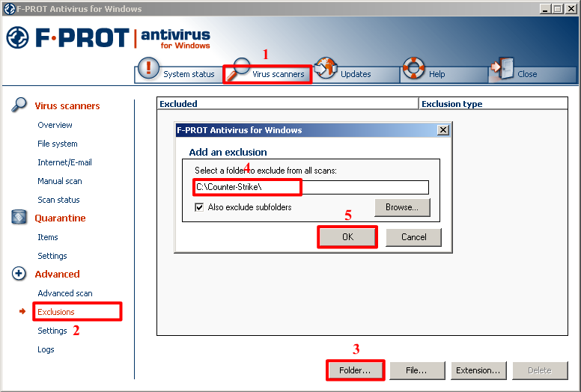Open Logs in the sidebar

tap(46, 349)
